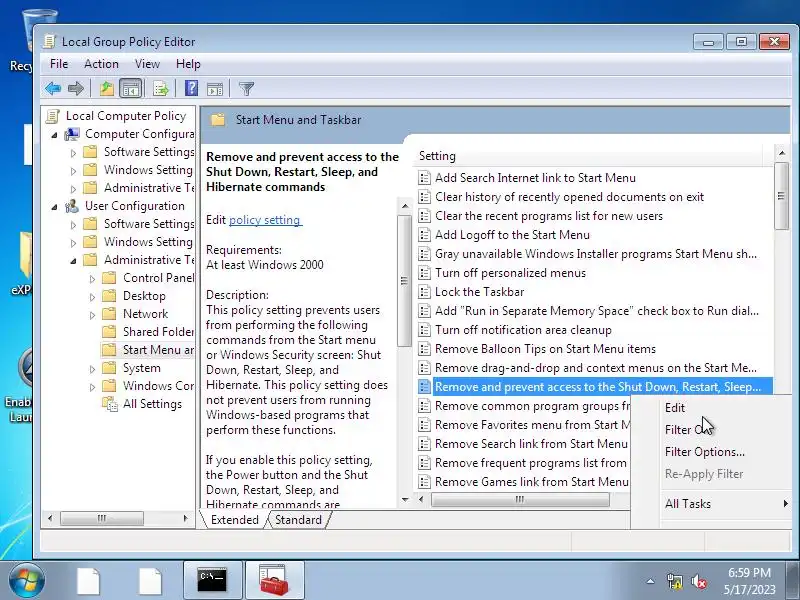Click the description pane scroll-down arrow
The width and height of the screenshot is (800, 600).
(x=405, y=499)
